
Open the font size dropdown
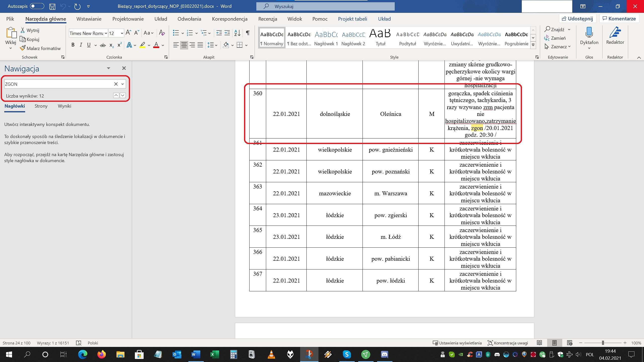pos(122,33)
